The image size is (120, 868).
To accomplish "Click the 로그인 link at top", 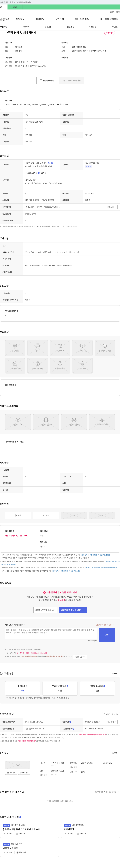I will tap(112, 12).
